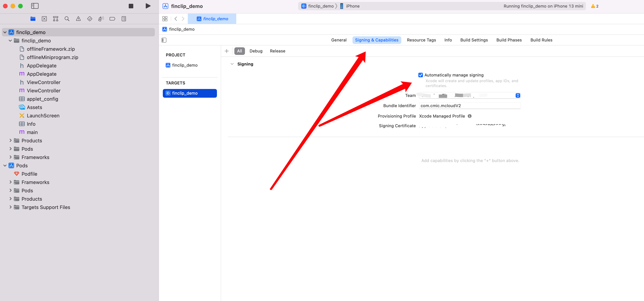Click the Run (play) button
The image size is (644, 301).
coord(148,6)
